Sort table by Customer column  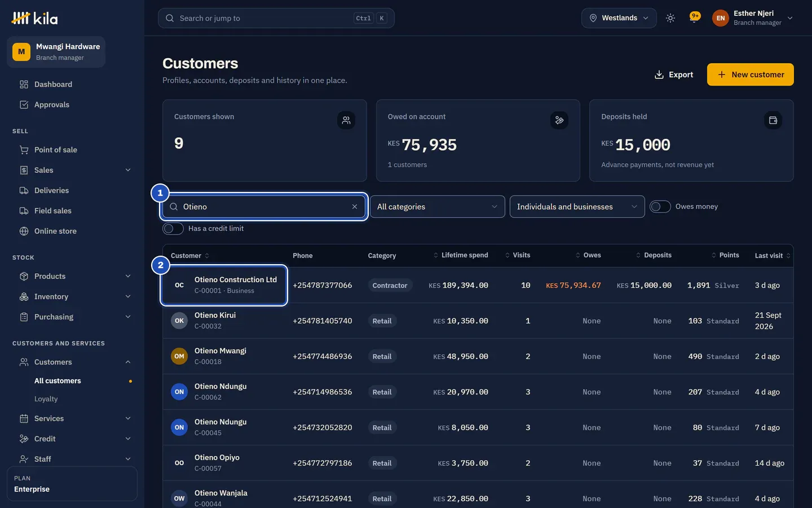click(x=190, y=256)
